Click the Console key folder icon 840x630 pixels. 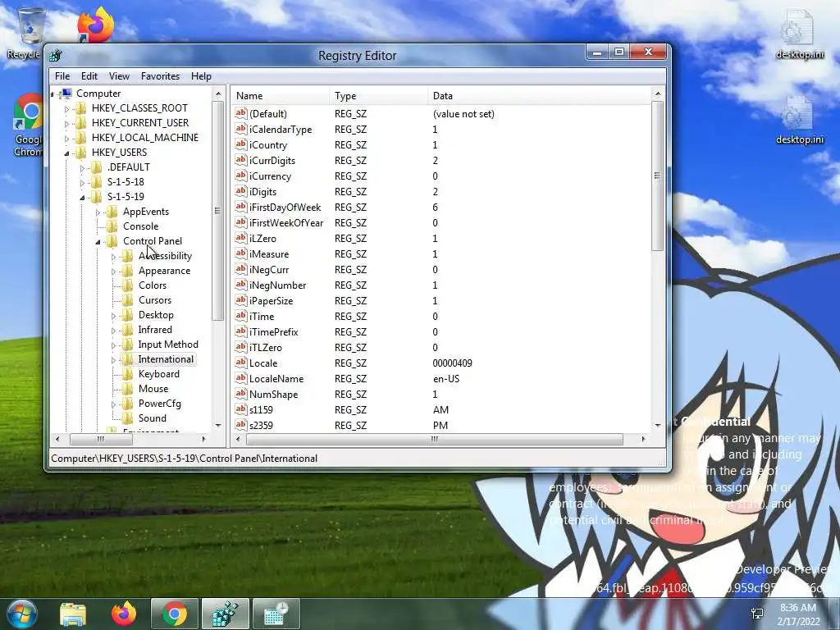[x=112, y=226]
